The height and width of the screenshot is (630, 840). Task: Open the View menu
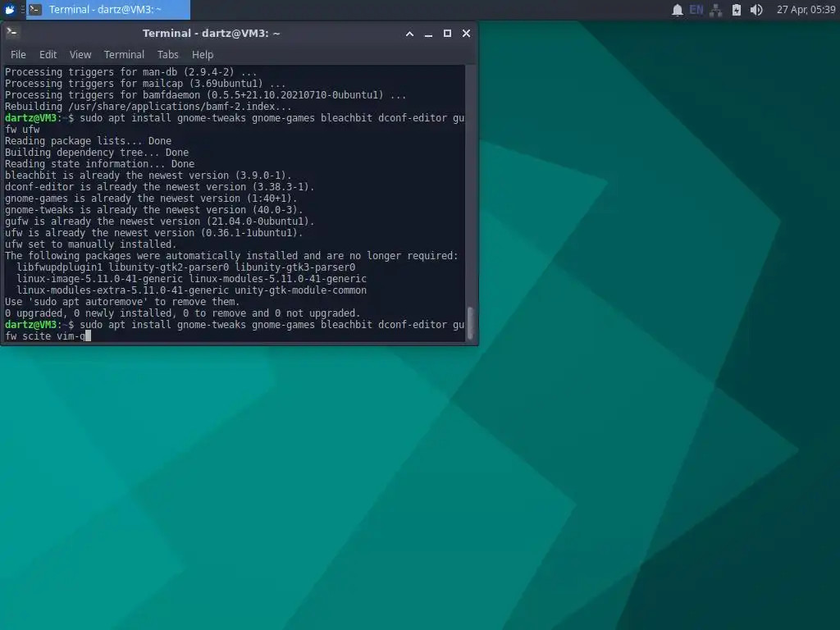pyautogui.click(x=80, y=55)
